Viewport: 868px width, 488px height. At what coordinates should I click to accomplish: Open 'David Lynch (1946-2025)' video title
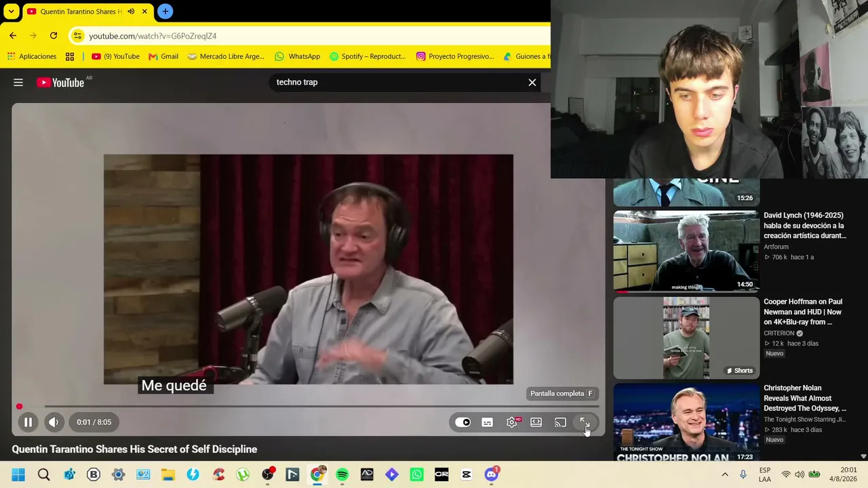point(805,226)
